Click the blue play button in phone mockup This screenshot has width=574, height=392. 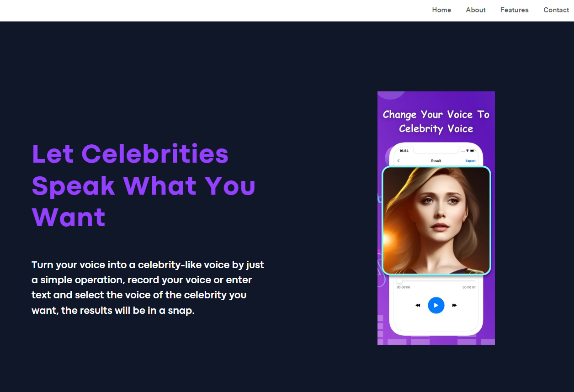(436, 305)
